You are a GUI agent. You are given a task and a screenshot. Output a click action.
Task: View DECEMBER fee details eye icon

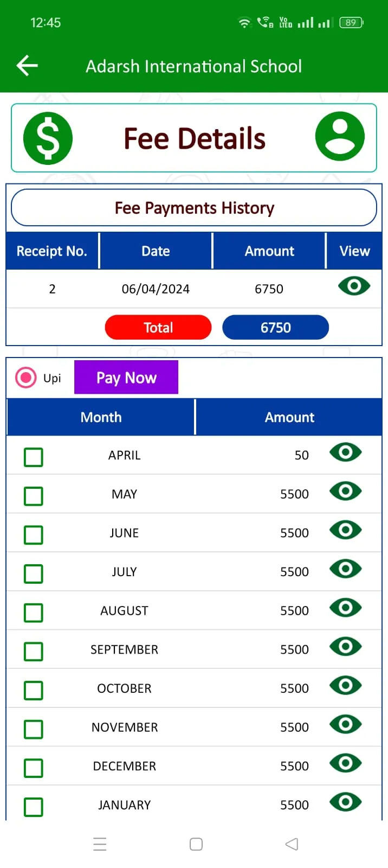(345, 763)
